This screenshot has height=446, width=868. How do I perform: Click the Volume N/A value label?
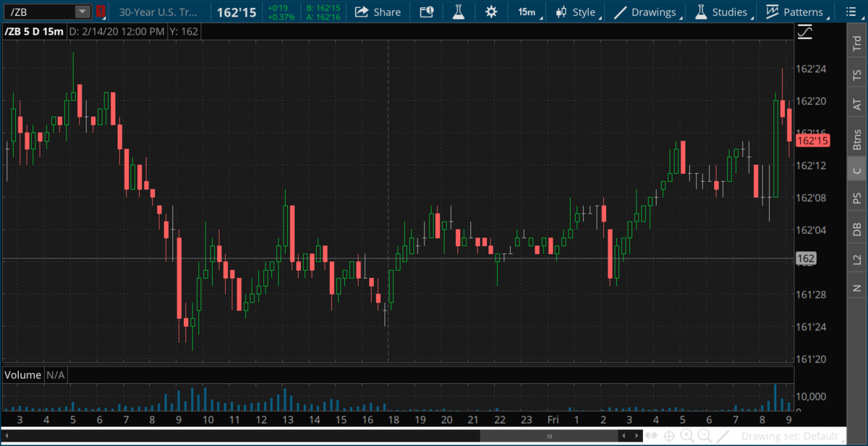coord(55,375)
